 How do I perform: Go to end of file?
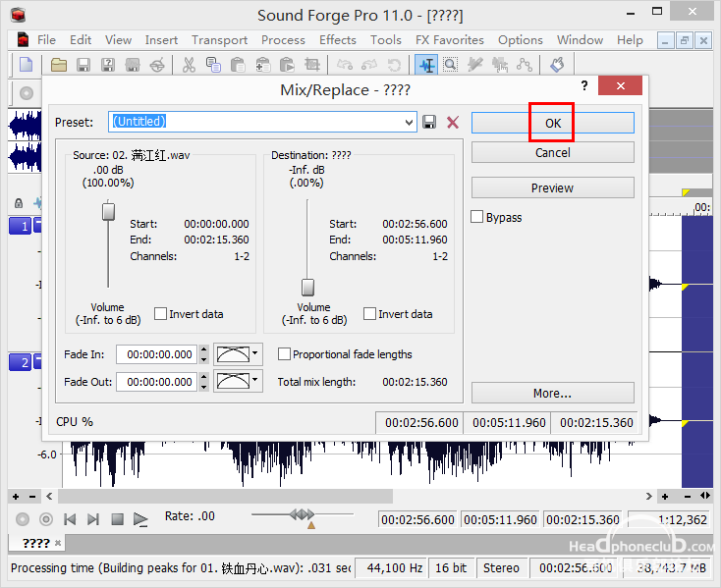pyautogui.click(x=93, y=519)
